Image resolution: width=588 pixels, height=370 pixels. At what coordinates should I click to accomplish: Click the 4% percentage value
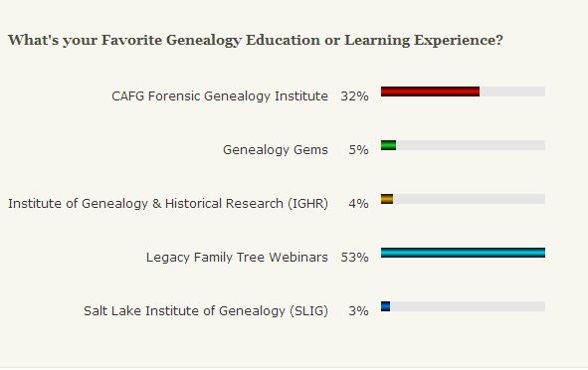358,204
